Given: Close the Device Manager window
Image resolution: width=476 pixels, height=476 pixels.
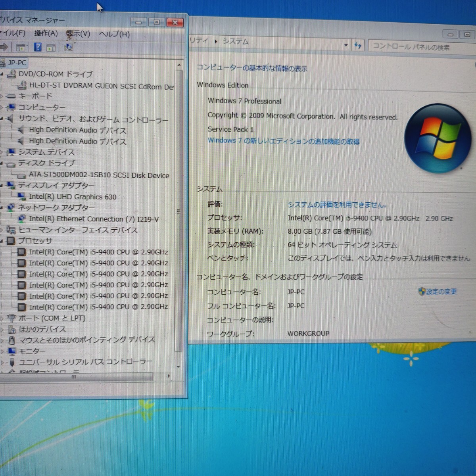Looking at the screenshot, I should tap(175, 23).
